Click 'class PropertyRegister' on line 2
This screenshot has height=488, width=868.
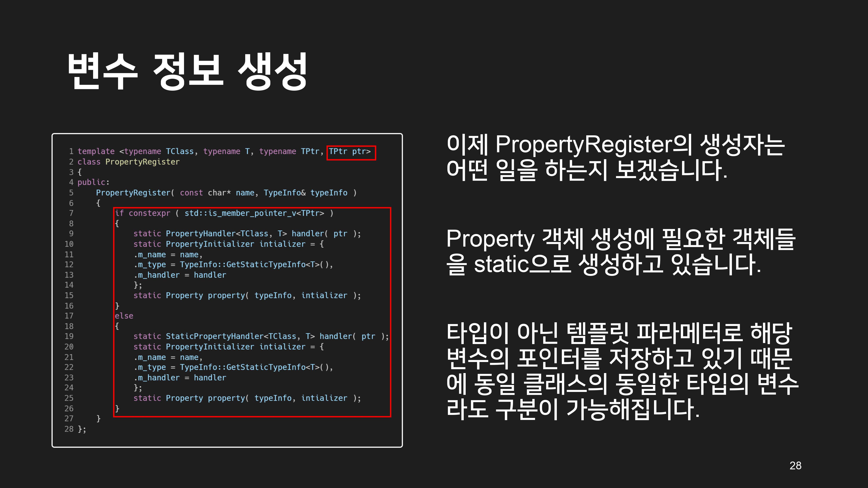click(x=129, y=162)
